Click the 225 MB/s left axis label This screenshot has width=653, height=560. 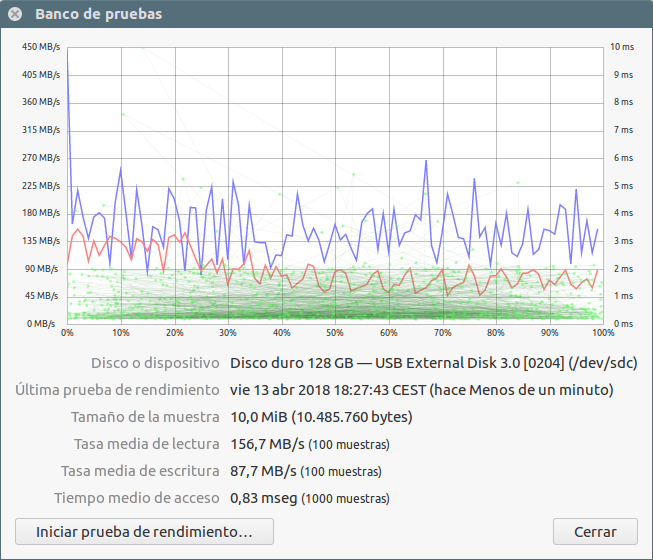(41, 185)
